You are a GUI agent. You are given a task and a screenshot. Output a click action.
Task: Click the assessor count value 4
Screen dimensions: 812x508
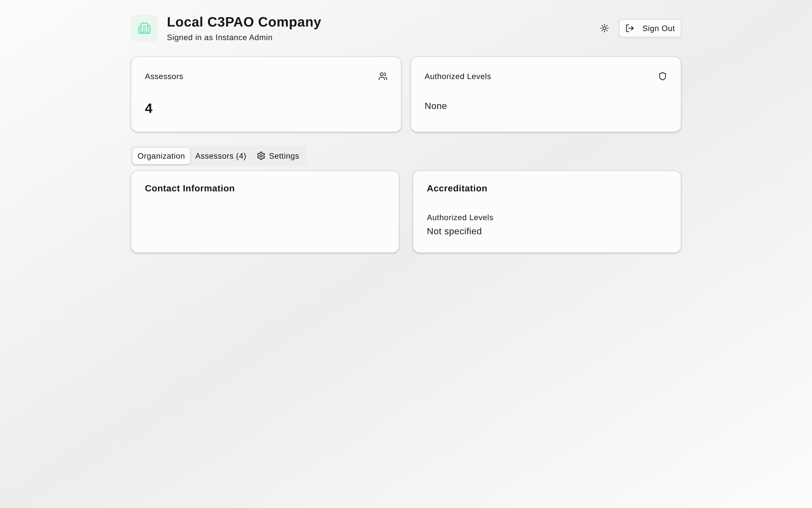(x=149, y=109)
